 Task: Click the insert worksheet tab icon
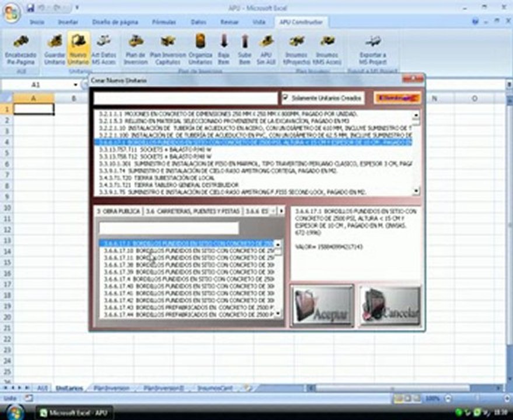pyautogui.click(x=247, y=388)
